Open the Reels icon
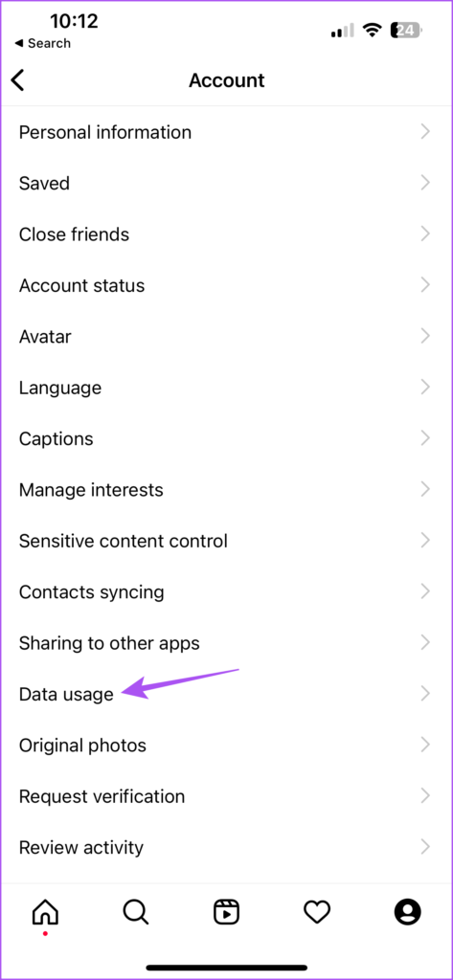 point(226,912)
